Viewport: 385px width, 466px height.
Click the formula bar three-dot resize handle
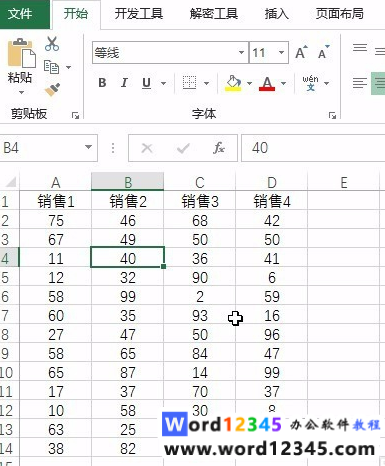113,148
